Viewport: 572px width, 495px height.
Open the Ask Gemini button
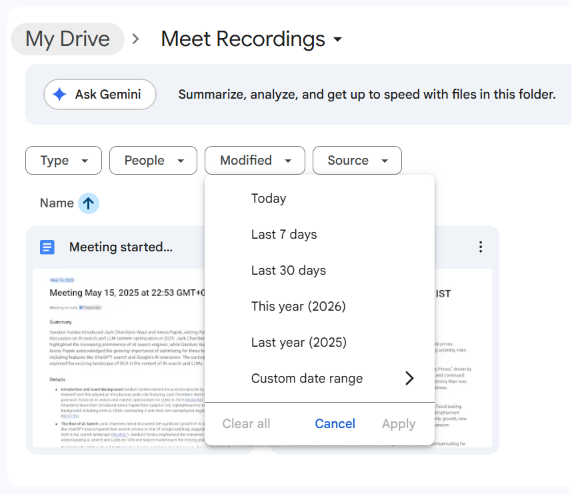click(x=100, y=94)
